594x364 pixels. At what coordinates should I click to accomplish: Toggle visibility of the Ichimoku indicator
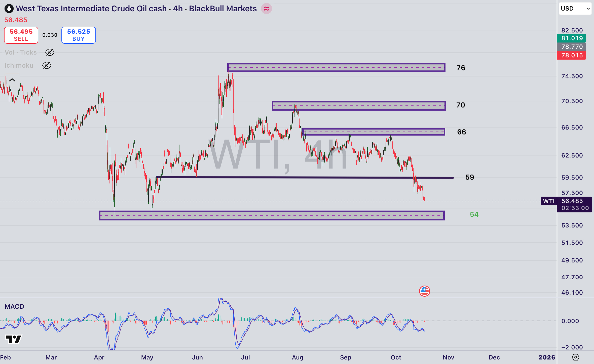[x=47, y=65]
